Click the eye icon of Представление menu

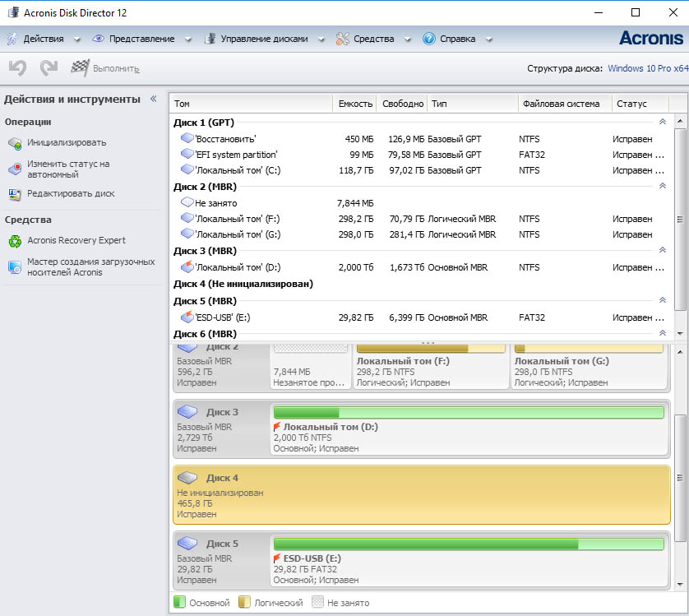[x=98, y=39]
